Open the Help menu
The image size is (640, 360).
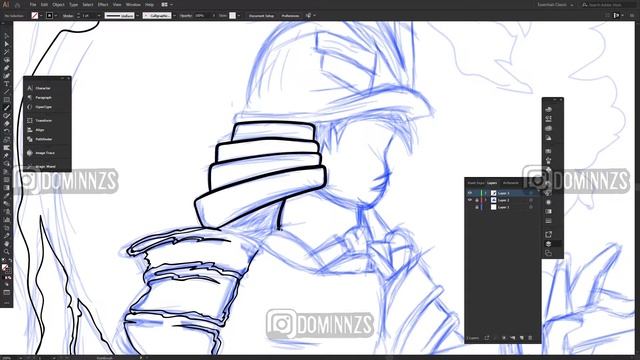click(149, 4)
